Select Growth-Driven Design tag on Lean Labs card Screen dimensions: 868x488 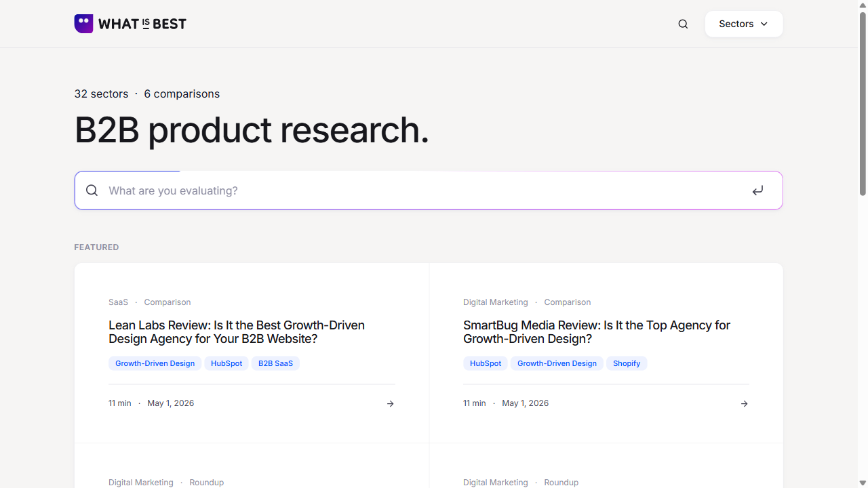click(x=155, y=363)
